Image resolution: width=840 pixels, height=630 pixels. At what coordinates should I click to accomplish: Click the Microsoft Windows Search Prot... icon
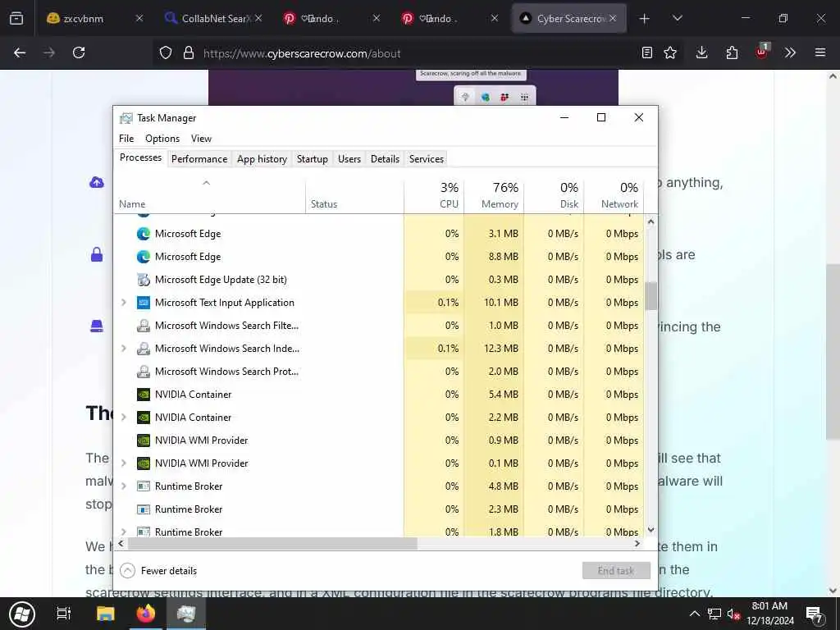[143, 372]
